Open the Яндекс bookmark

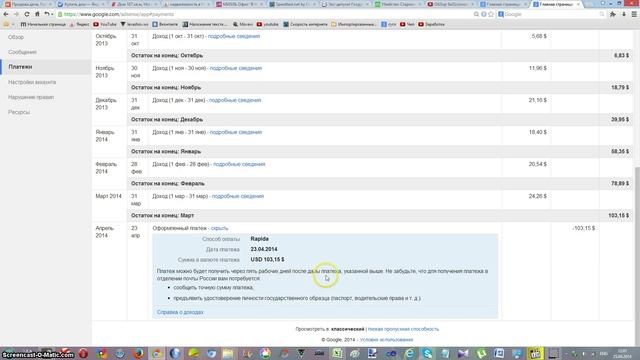(x=80, y=24)
